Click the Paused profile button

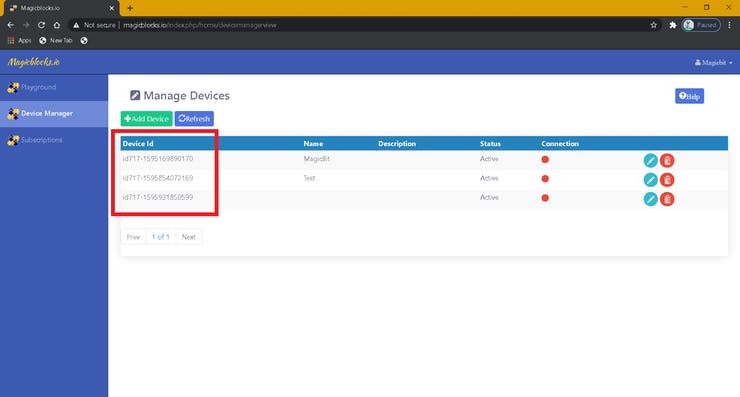pos(701,25)
